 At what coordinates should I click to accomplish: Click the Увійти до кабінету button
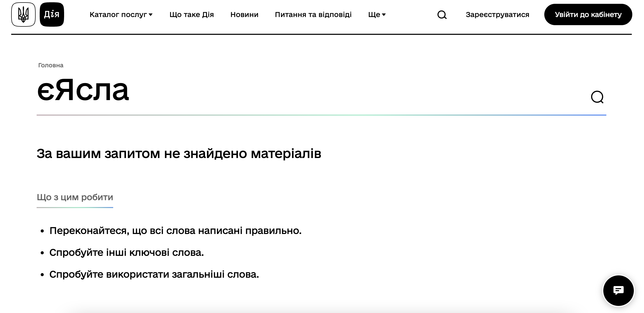click(588, 14)
